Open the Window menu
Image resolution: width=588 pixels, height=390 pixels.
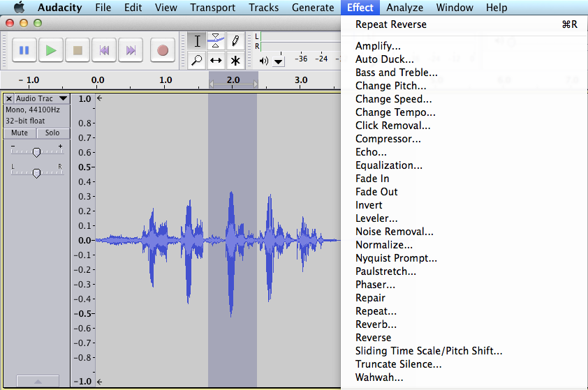tap(455, 8)
